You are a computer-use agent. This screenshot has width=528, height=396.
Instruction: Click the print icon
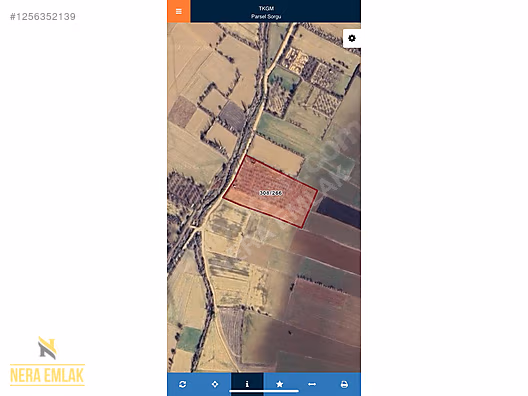[x=344, y=384]
